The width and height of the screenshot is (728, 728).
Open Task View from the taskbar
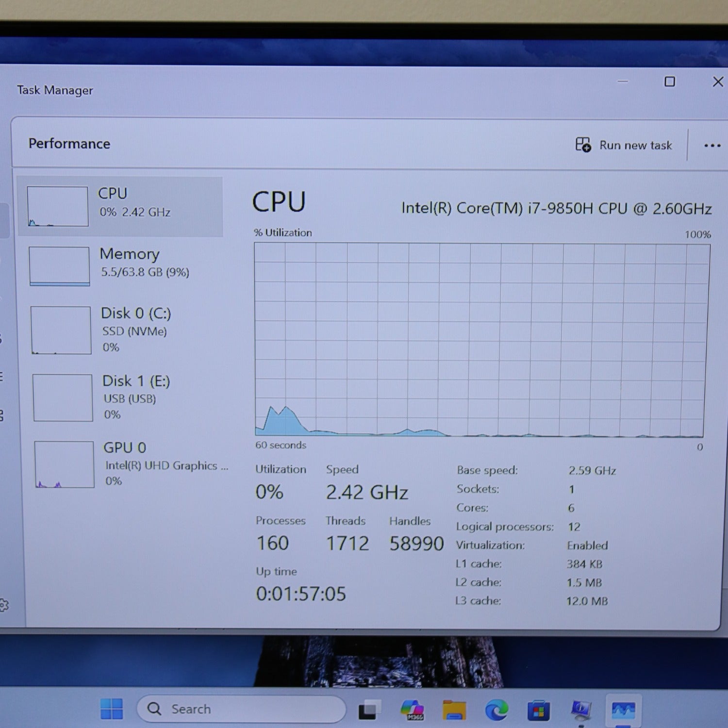[x=370, y=710]
